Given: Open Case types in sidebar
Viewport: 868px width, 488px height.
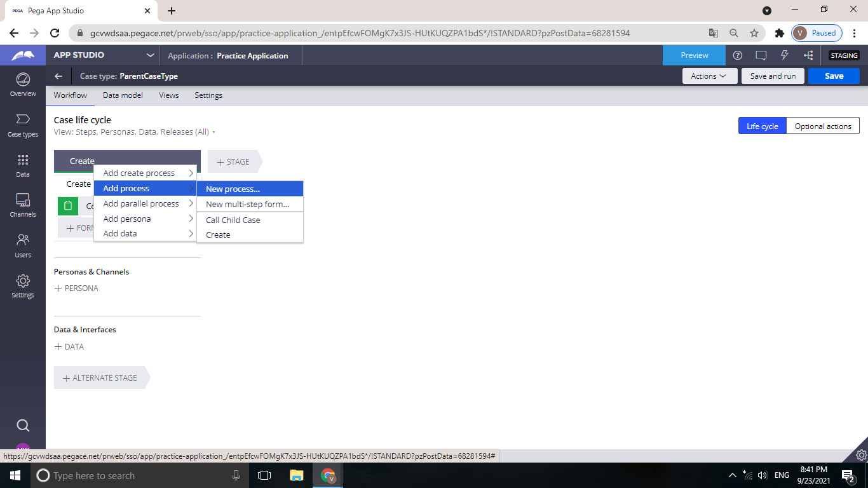Looking at the screenshot, I should (x=23, y=125).
